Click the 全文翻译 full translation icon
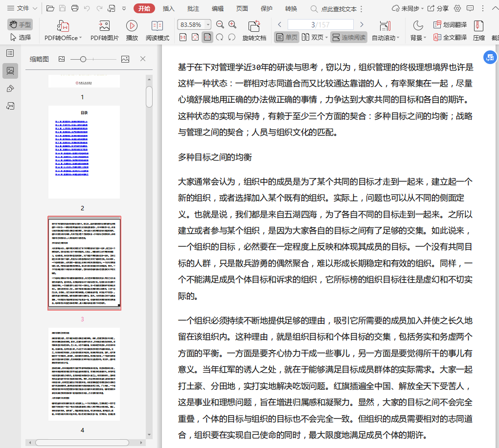The height and width of the screenshot is (448, 499). (x=450, y=37)
